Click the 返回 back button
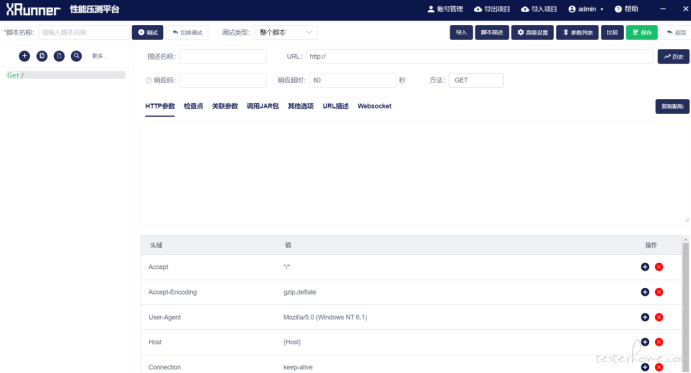Image resolution: width=691 pixels, height=373 pixels. click(676, 32)
